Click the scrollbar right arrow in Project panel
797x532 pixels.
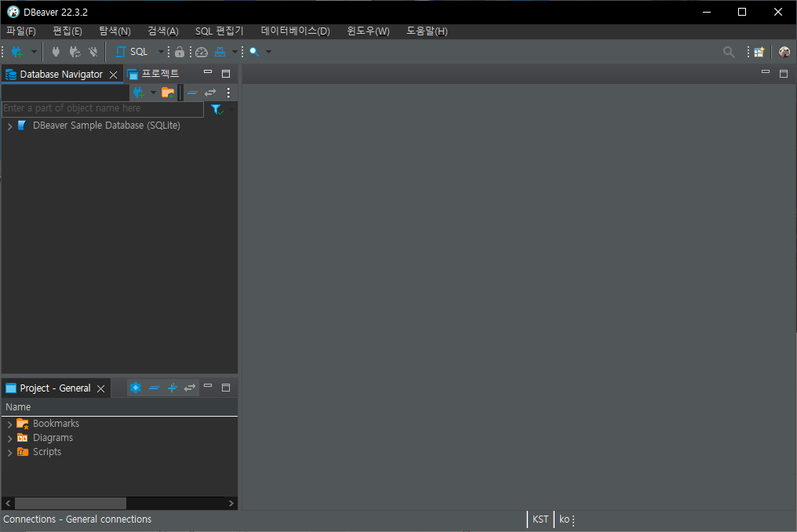click(x=231, y=504)
